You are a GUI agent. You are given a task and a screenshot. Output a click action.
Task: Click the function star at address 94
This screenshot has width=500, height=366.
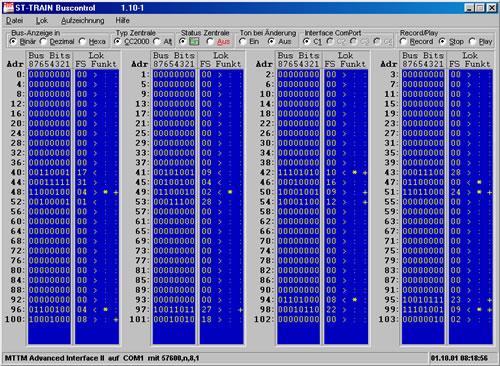[355, 300]
